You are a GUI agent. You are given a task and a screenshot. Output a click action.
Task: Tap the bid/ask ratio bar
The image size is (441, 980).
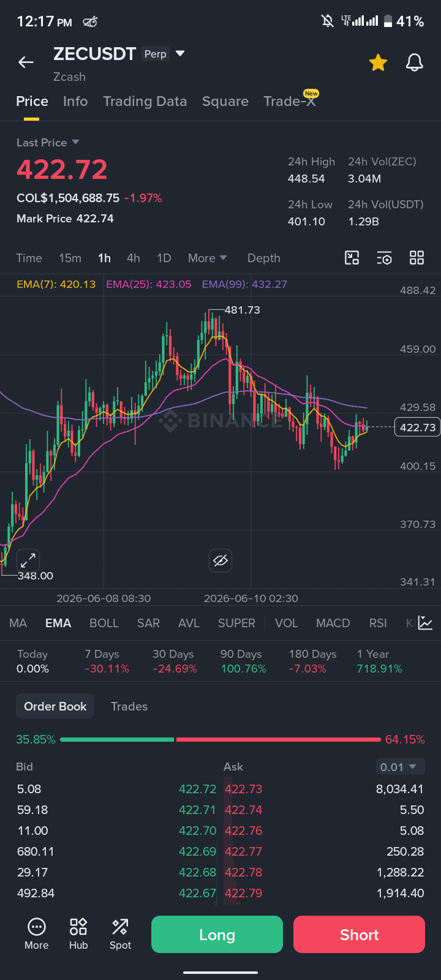coord(221,740)
